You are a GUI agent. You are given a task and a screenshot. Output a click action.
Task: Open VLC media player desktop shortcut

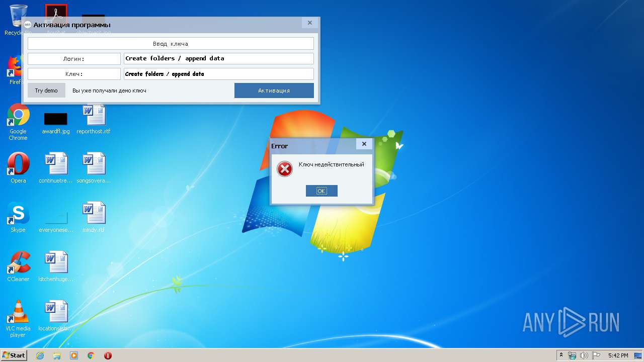pos(18,319)
